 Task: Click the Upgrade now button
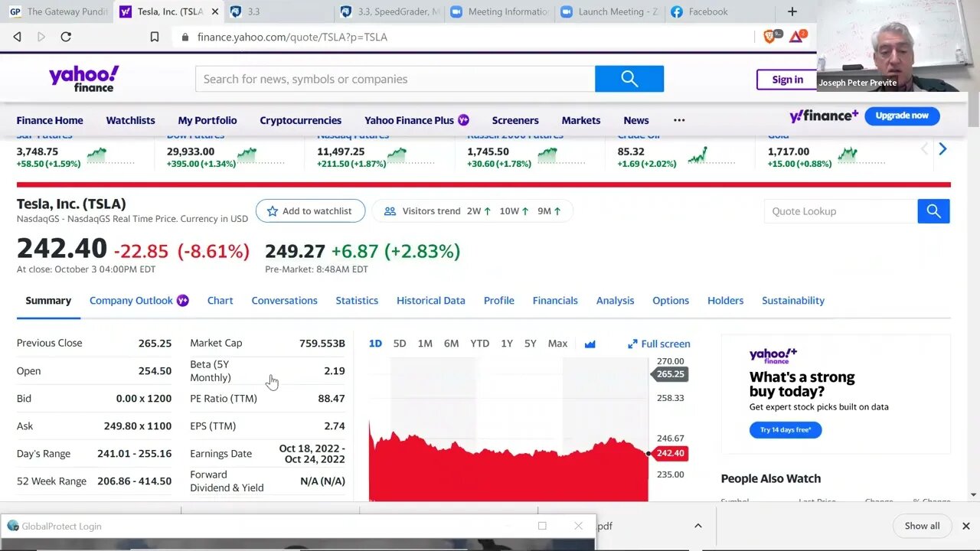(x=902, y=116)
